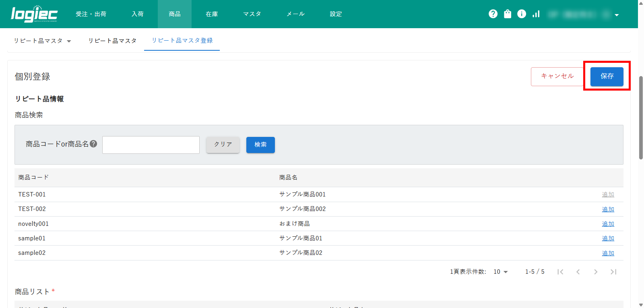Click the bar chart statistics icon
The image size is (644, 308).
[x=536, y=14]
